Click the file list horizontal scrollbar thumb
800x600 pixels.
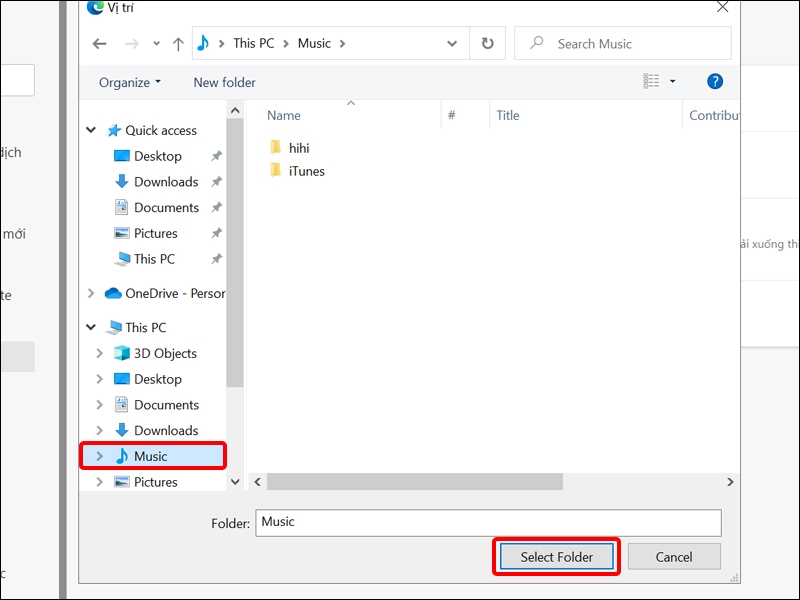click(415, 482)
